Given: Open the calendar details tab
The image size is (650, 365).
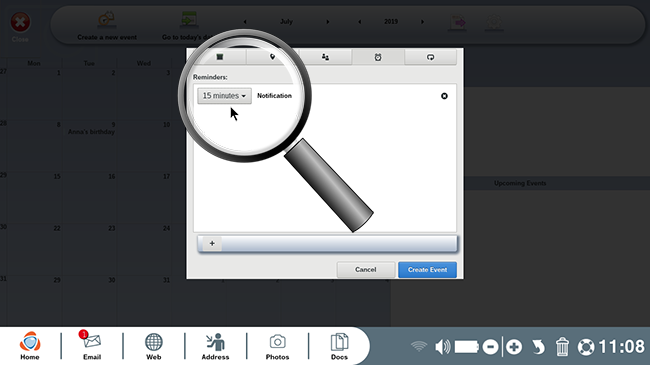Looking at the screenshot, I should click(220, 57).
